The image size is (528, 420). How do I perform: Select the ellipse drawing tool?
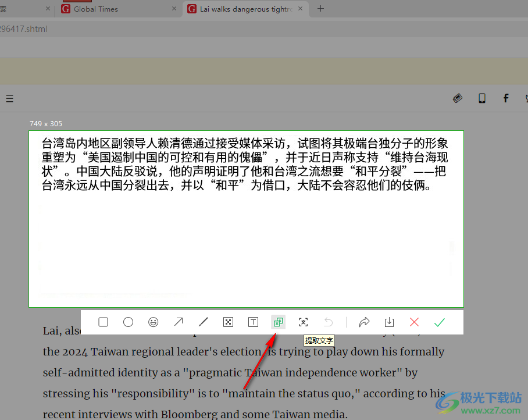(128, 322)
